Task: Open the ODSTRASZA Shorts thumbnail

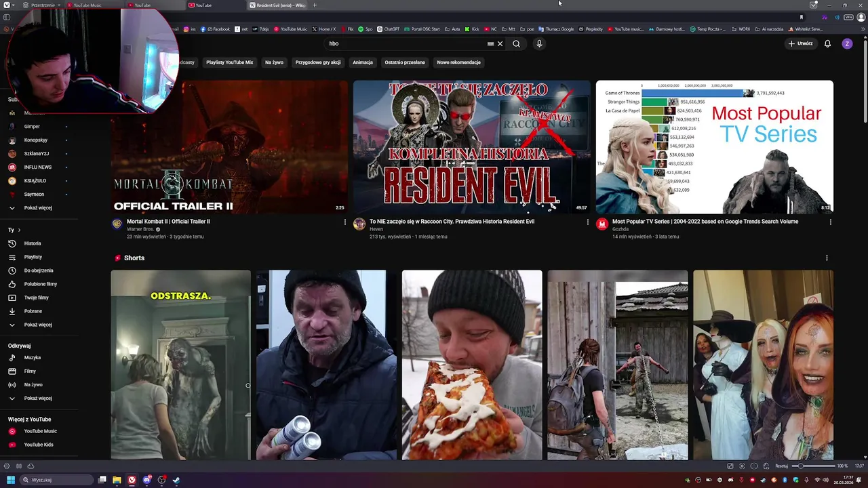Action: click(x=180, y=365)
